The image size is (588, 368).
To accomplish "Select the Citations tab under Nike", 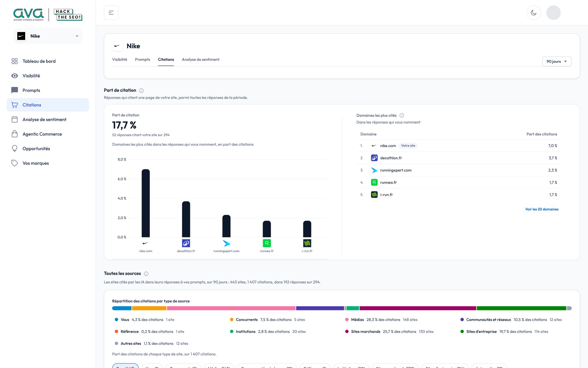I will [x=166, y=60].
